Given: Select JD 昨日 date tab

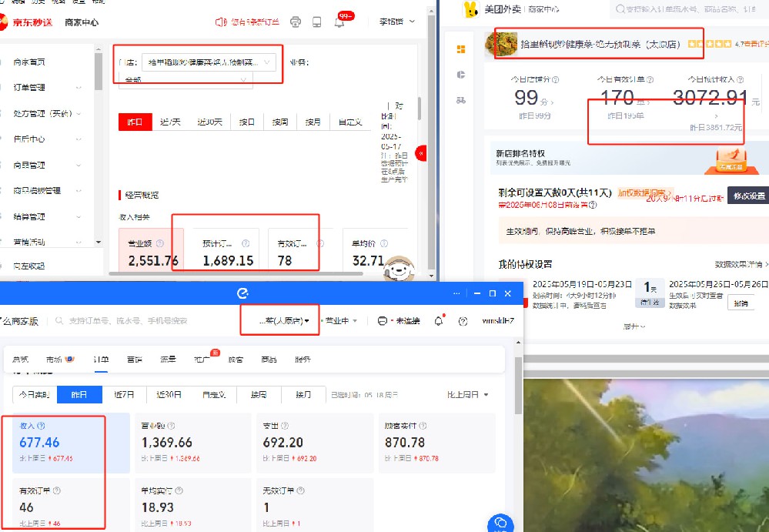Looking at the screenshot, I should pyautogui.click(x=135, y=122).
